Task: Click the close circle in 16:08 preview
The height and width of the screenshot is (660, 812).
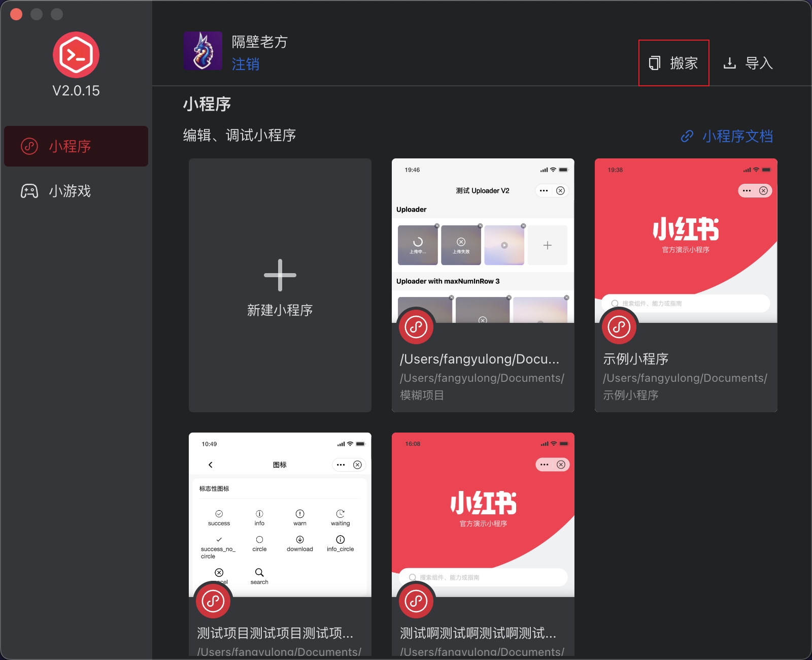Action: point(561,465)
